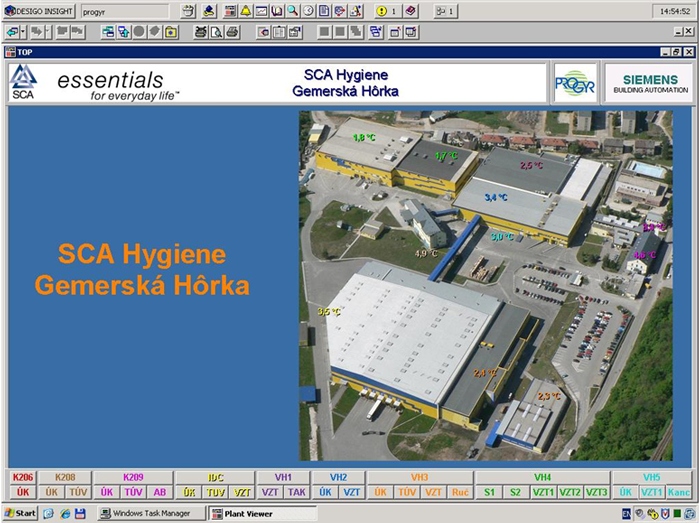Image resolution: width=700 pixels, height=523 pixels.
Task: Select the K208 group header
Action: 65,477
